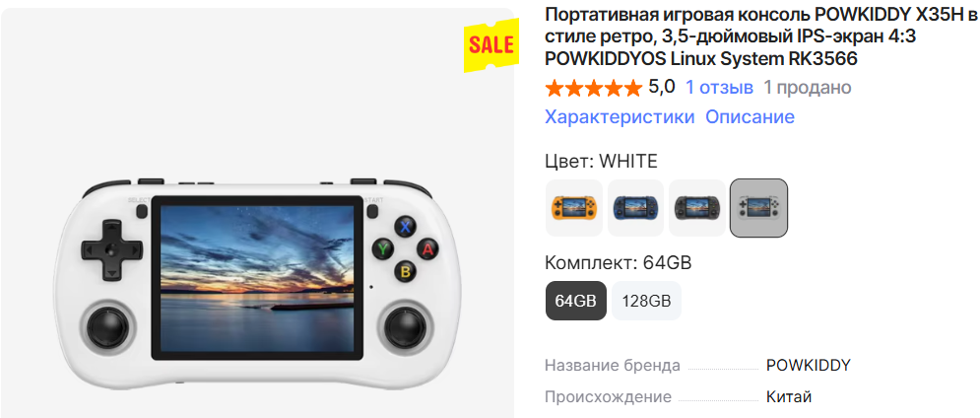
Task: Open the Характеристики section link
Action: [x=620, y=117]
